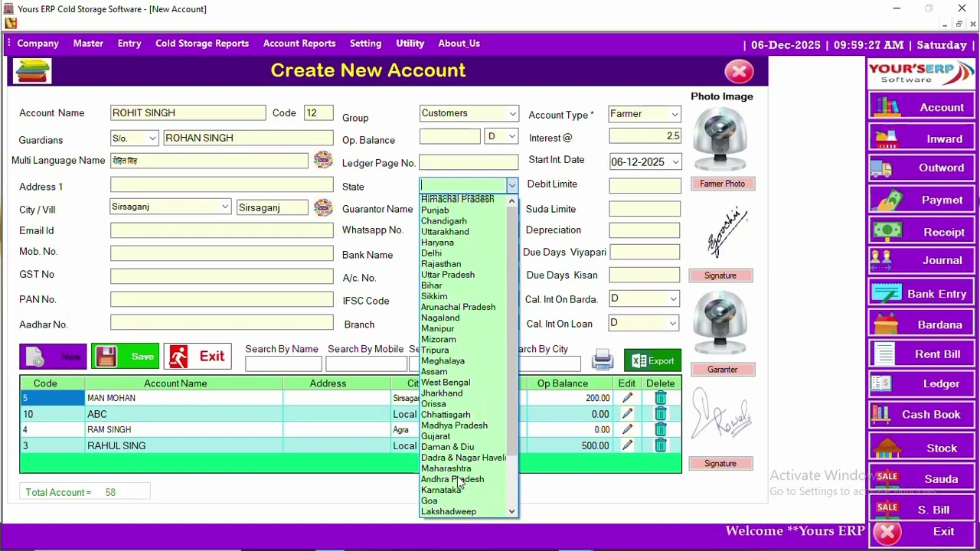This screenshot has height=551, width=980.
Task: Open the Master menu
Action: [88, 44]
